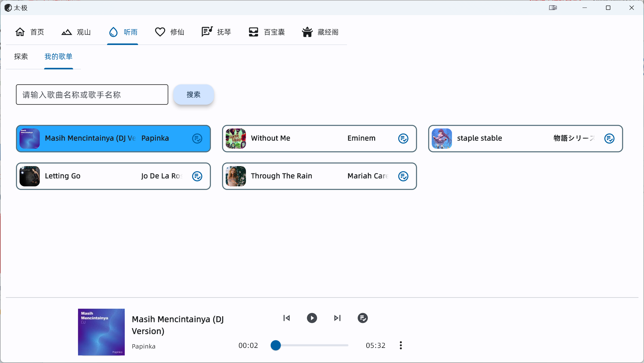644x363 pixels.
Task: Click the 百宝囊 bag icon in navbar
Action: point(253,31)
